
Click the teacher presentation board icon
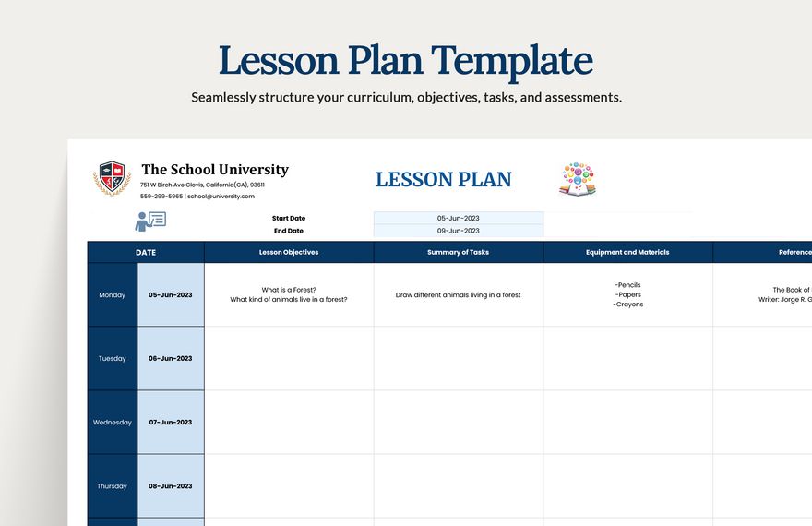(x=150, y=221)
